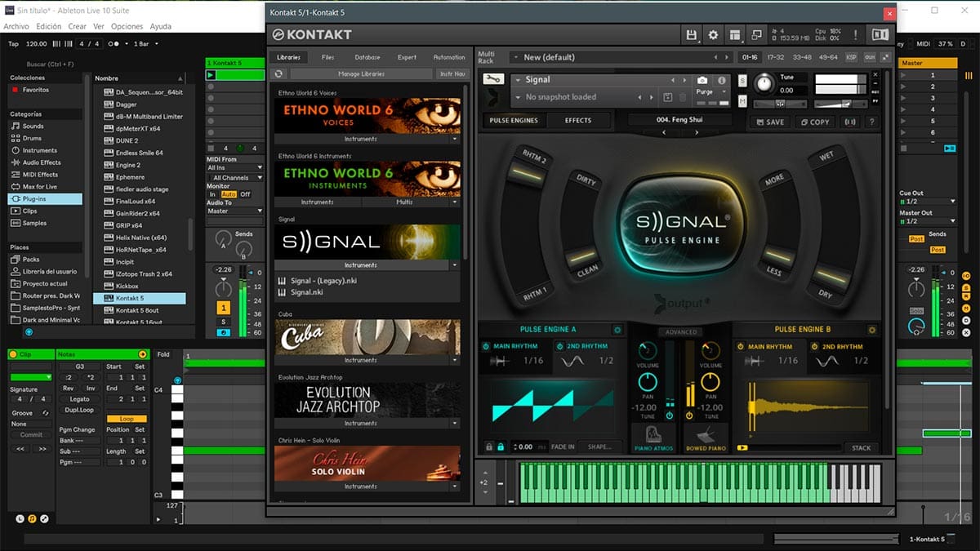Toggle Pulse Engine B 2nd Rhythm power
Viewport: 980px width, 551px height.
pyautogui.click(x=814, y=346)
